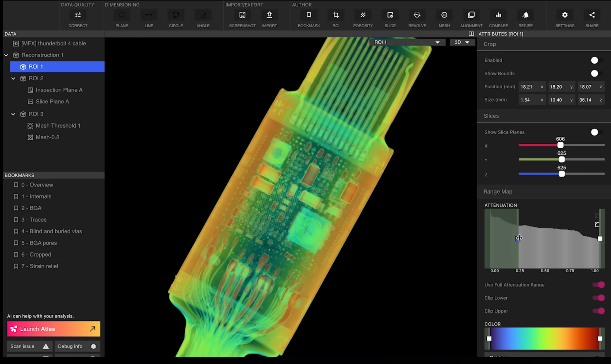Image resolution: width=611 pixels, height=364 pixels.
Task: Take a Screenshot using toolbar icon
Action: tap(242, 15)
